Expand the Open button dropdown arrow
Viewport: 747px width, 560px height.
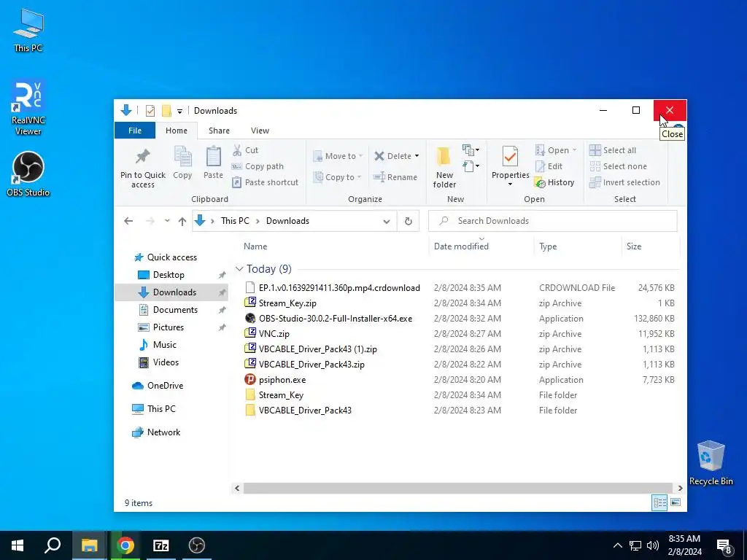575,150
